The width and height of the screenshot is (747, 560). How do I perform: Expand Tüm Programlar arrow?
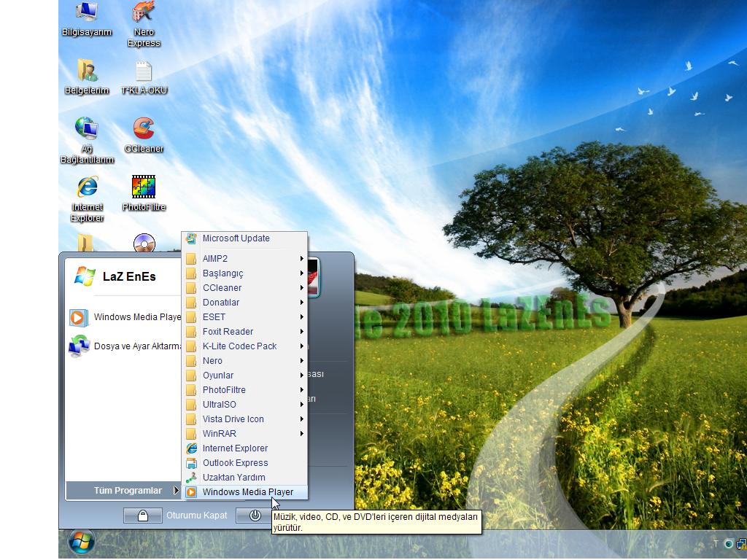click(x=176, y=491)
